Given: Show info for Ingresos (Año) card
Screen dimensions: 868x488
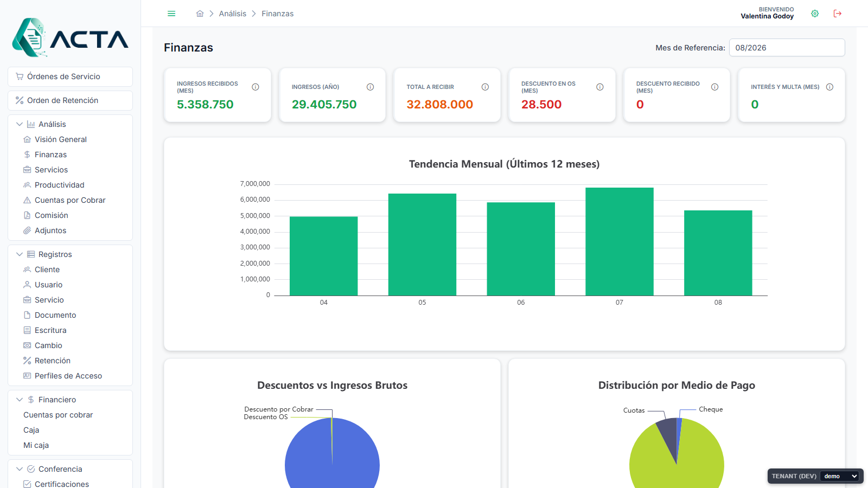Looking at the screenshot, I should (371, 87).
